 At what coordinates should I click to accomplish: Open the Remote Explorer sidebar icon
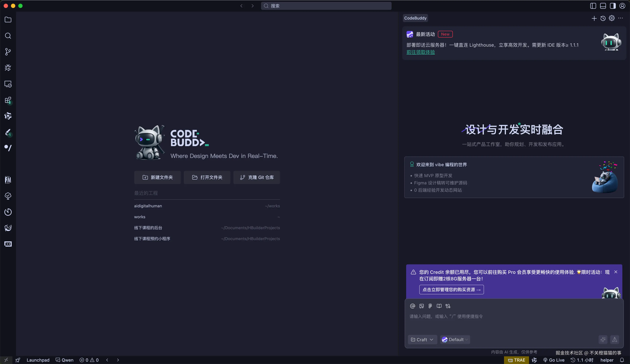pos(8,84)
